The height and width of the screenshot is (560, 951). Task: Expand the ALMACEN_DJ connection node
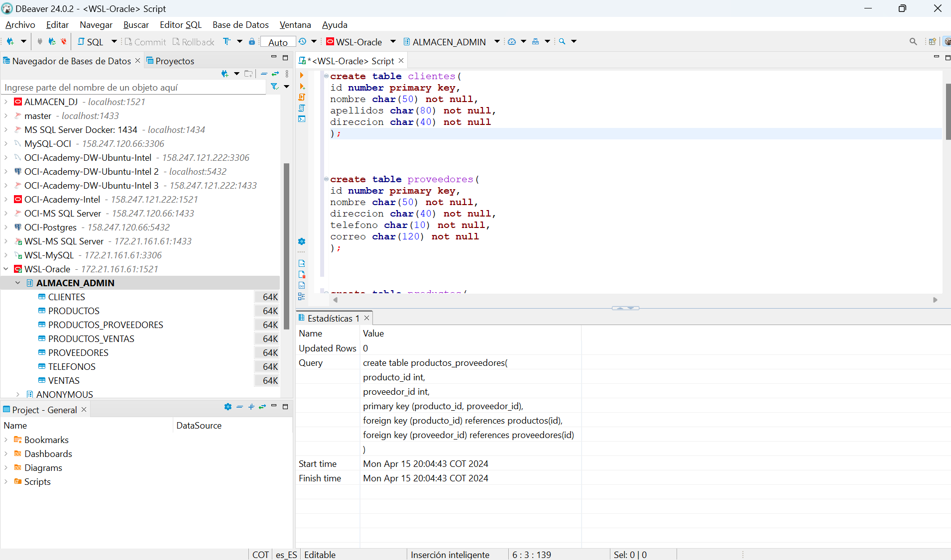click(6, 102)
